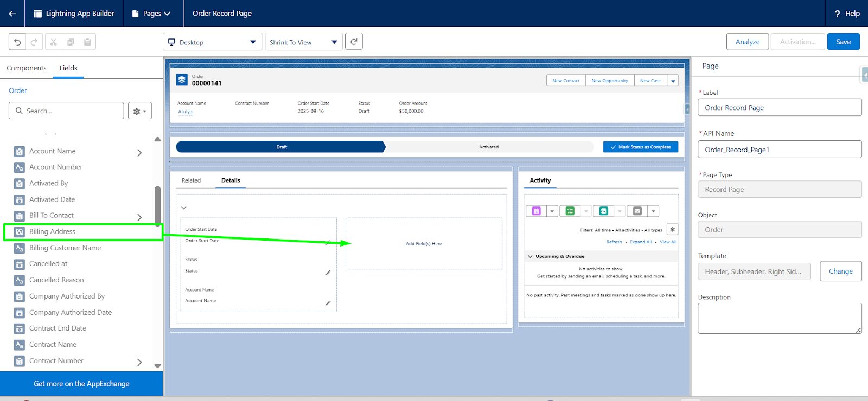Open the Shrink To View dropdown
The width and height of the screenshot is (868, 401).
[303, 42]
